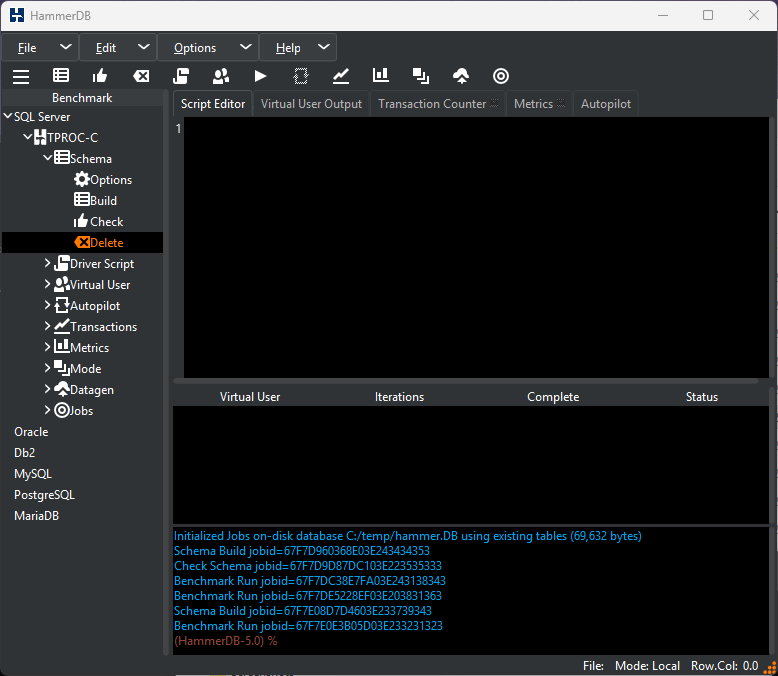This screenshot has height=676, width=778.
Task: Select MariaDB in the benchmark tree
Action: (36, 516)
